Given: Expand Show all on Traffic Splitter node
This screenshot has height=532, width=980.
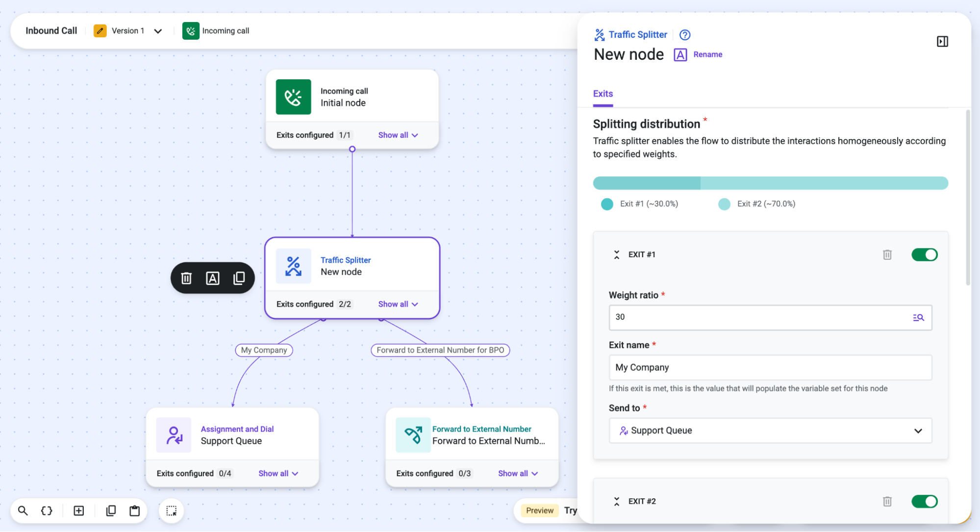Looking at the screenshot, I should click(x=398, y=304).
